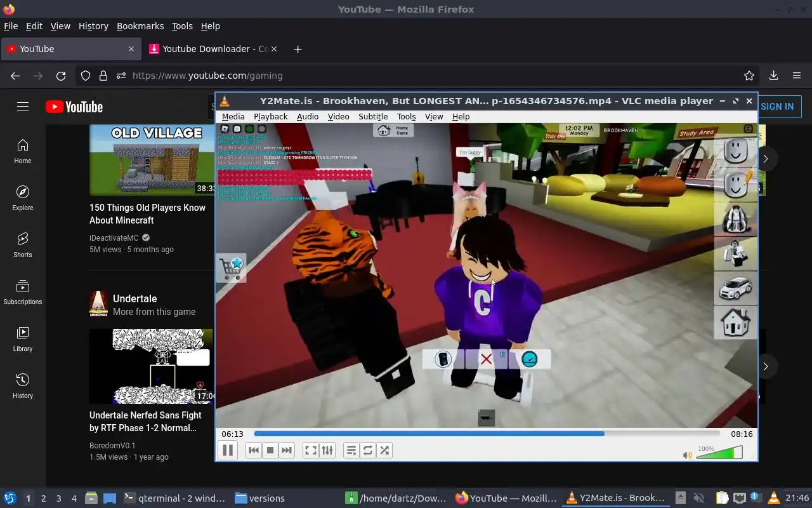812x508 pixels.
Task: Toggle remaining time display 08:16
Action: (742, 434)
